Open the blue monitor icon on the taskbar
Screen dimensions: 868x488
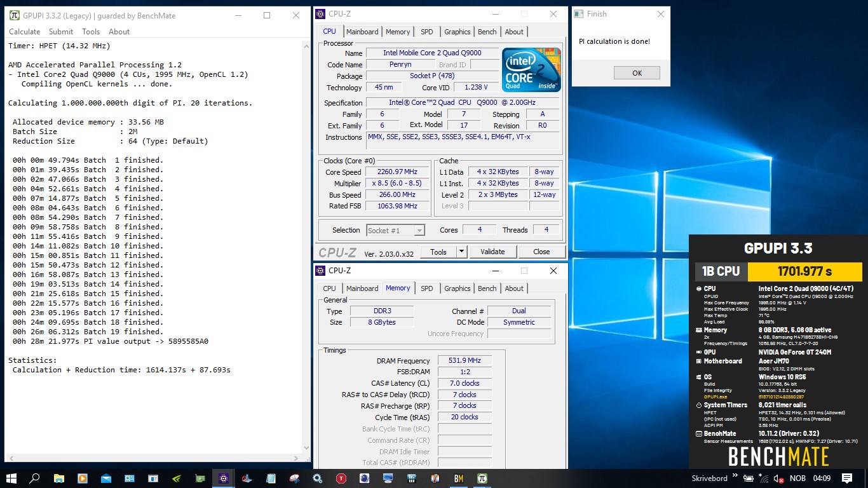coord(388,478)
